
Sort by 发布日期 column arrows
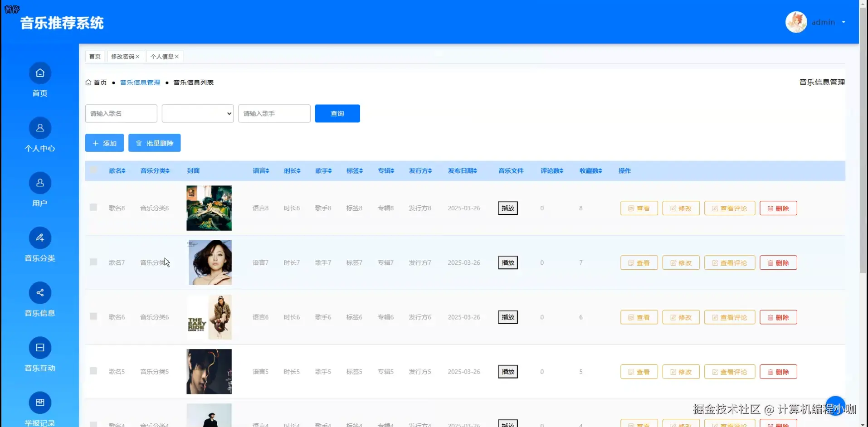tap(475, 171)
